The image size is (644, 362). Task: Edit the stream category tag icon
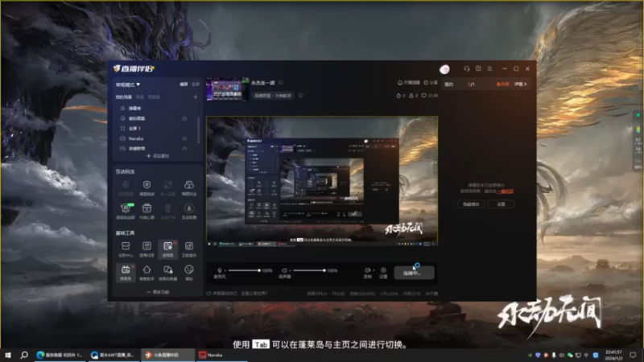[x=300, y=96]
